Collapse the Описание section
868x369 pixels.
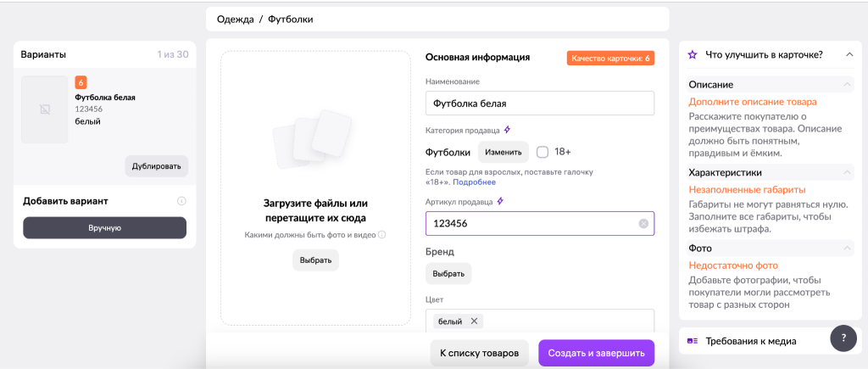pos(847,85)
